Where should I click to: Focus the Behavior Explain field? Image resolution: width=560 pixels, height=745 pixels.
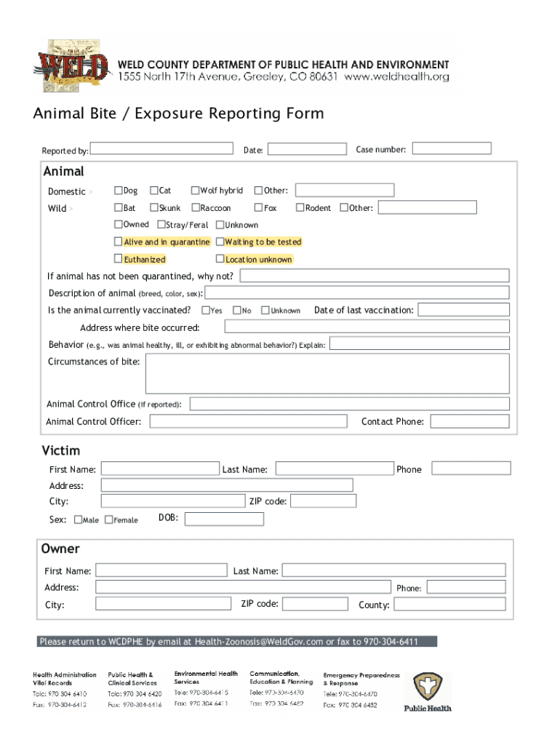click(x=420, y=343)
